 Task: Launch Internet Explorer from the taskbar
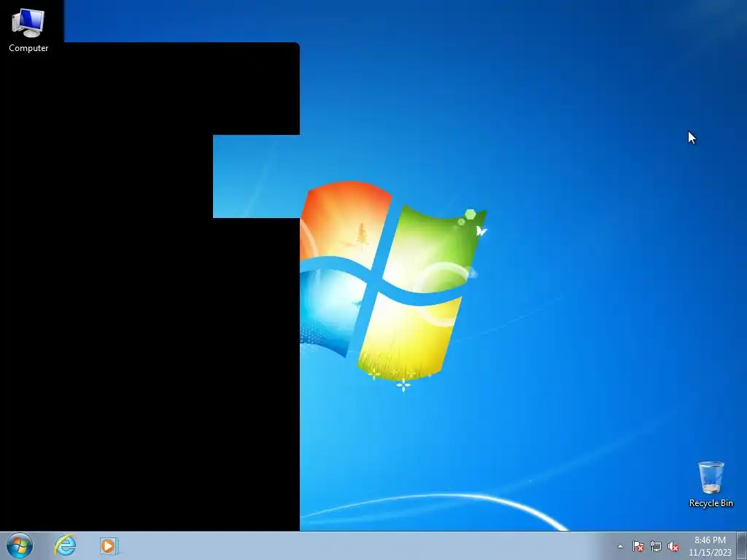[x=65, y=545]
